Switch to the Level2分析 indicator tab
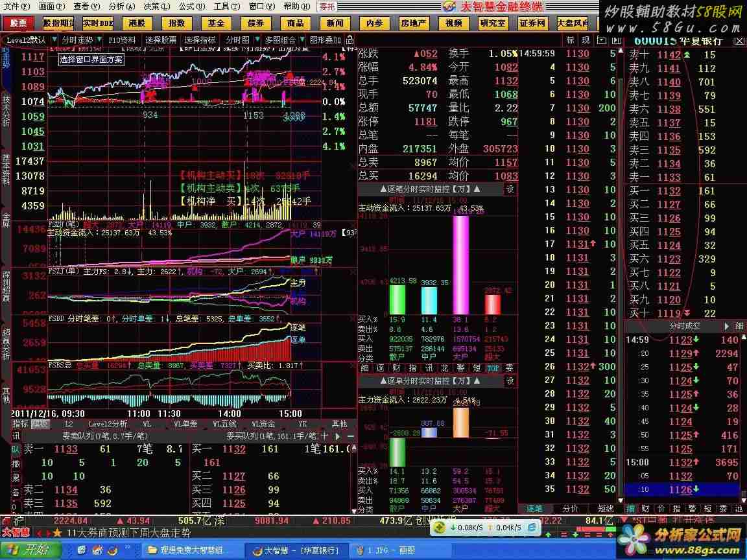747x560 pixels. [x=108, y=423]
